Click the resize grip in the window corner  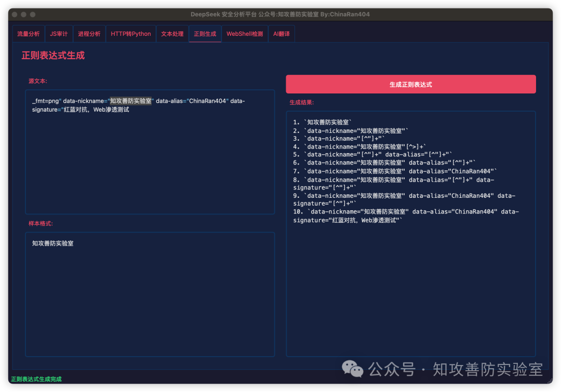[x=549, y=380]
